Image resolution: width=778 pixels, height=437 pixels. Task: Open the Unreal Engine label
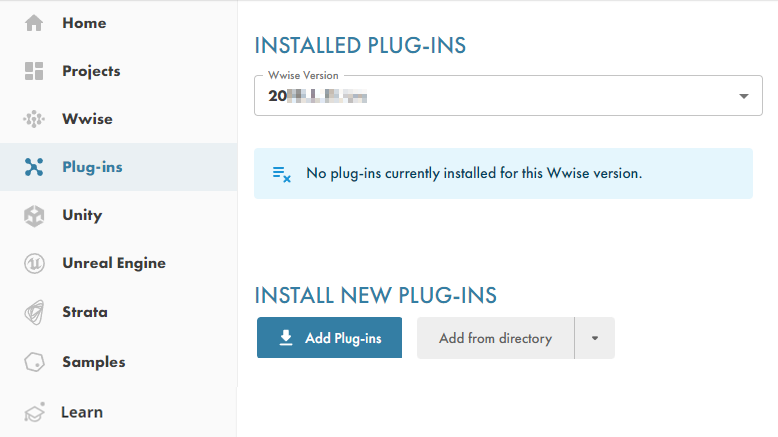pyautogui.click(x=114, y=263)
